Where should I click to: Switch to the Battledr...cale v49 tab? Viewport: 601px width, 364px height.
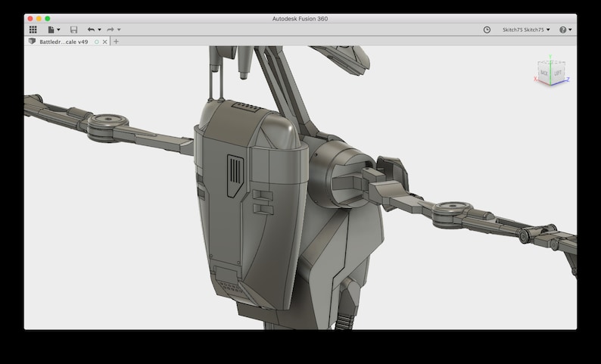click(x=64, y=42)
